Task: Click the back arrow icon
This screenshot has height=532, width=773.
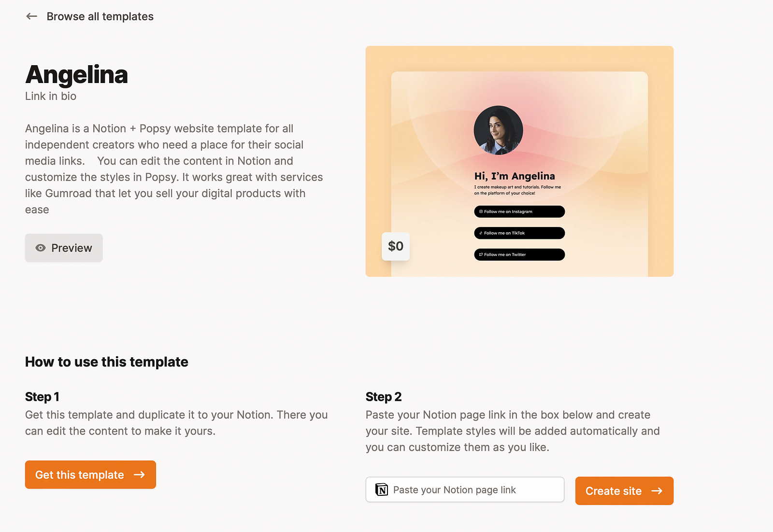Action: [32, 16]
